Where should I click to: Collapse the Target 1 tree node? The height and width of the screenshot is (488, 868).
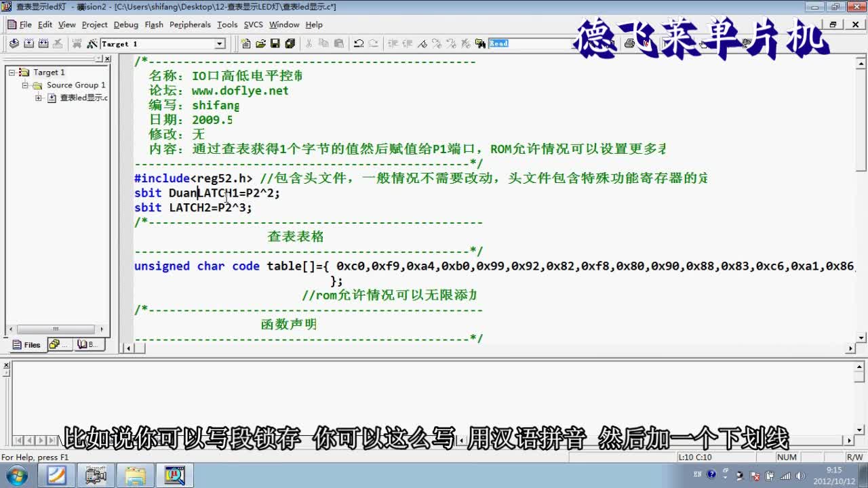(x=12, y=72)
